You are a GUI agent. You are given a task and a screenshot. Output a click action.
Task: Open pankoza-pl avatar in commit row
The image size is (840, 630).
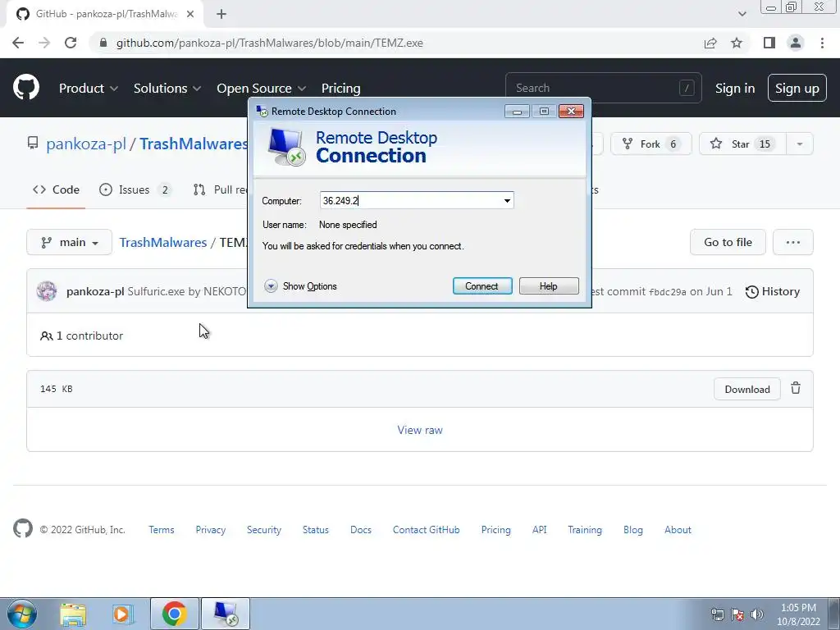(x=47, y=291)
